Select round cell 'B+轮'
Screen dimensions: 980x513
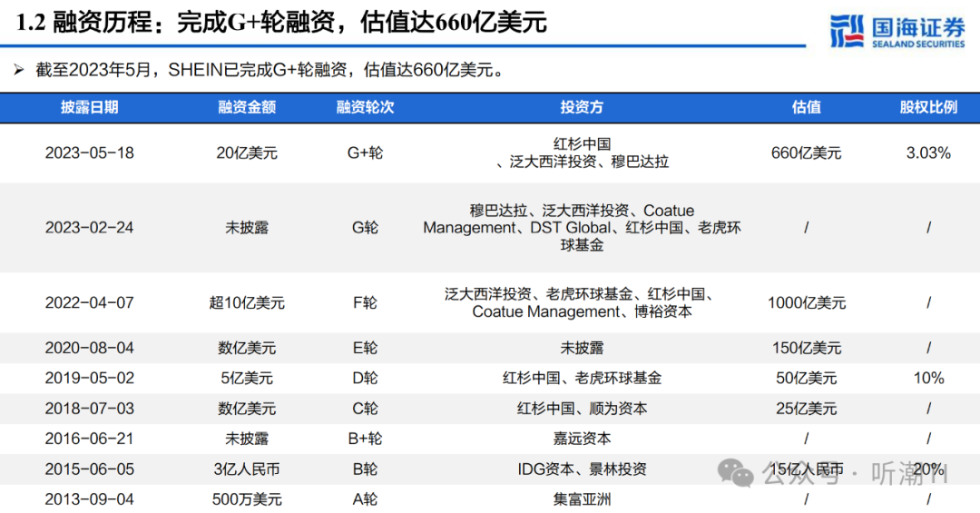(365, 439)
